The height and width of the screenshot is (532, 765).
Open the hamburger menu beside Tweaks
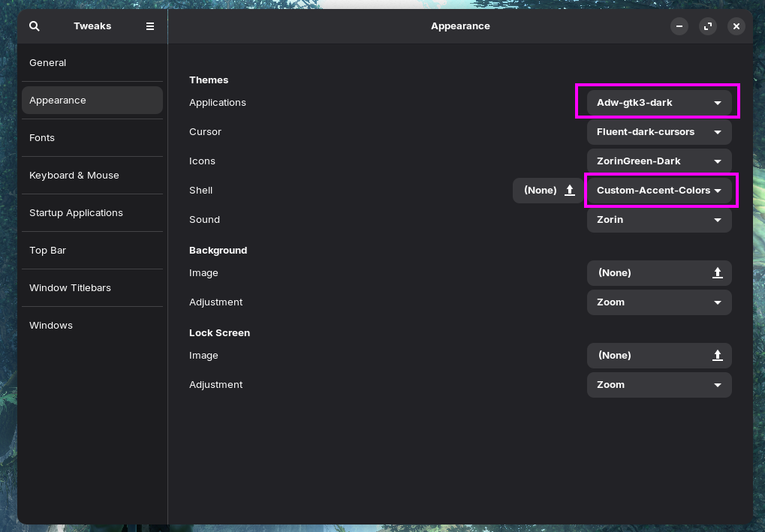(x=150, y=26)
